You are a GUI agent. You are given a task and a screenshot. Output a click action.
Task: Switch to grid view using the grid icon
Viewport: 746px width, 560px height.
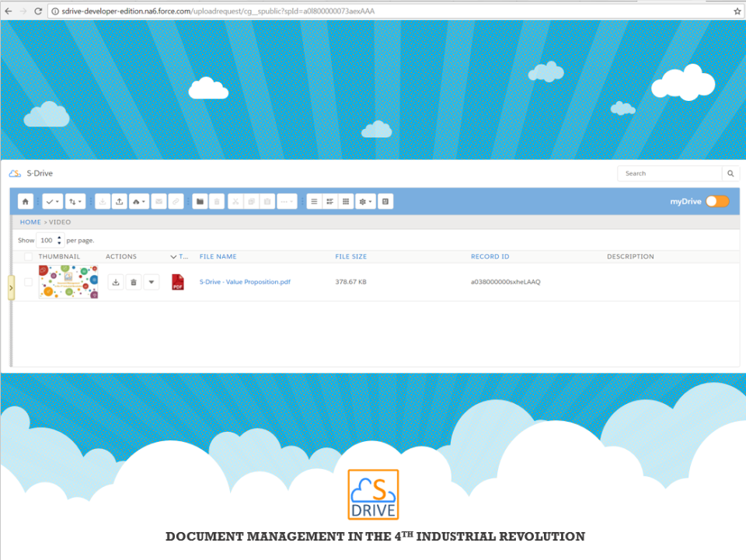tap(345, 201)
